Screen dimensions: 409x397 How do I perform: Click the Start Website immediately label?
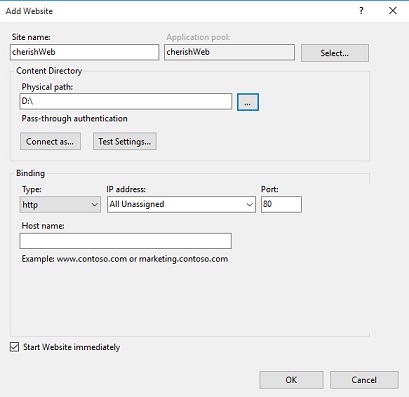click(x=71, y=347)
